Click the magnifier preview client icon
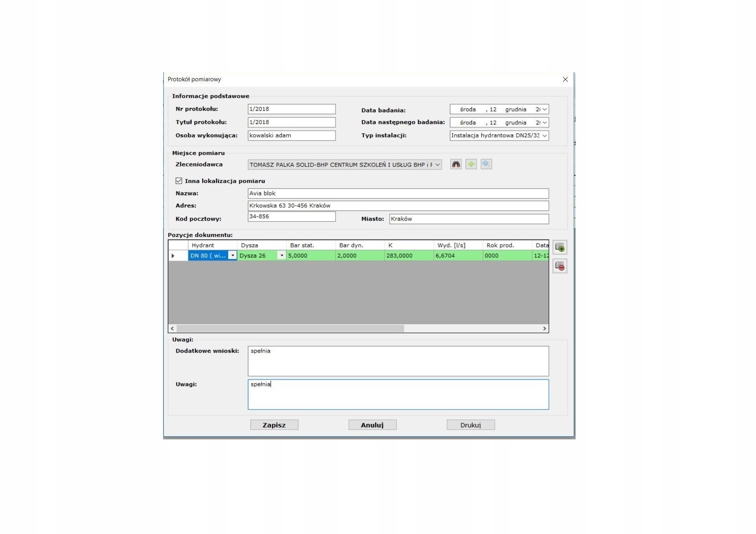Viewport: 756px width, 534px height. coord(486,165)
